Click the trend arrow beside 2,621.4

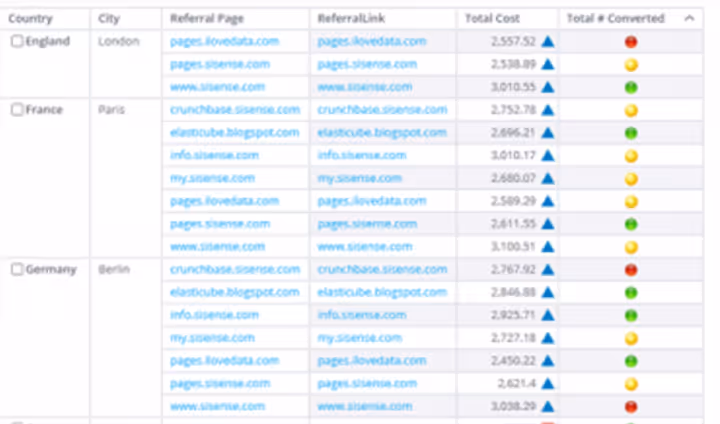point(547,384)
